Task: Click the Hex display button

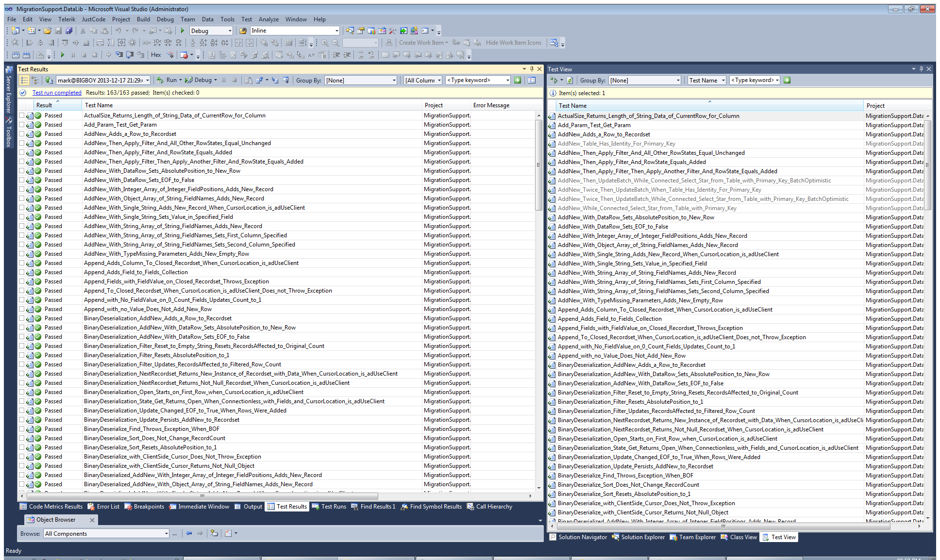Action: 156,55
